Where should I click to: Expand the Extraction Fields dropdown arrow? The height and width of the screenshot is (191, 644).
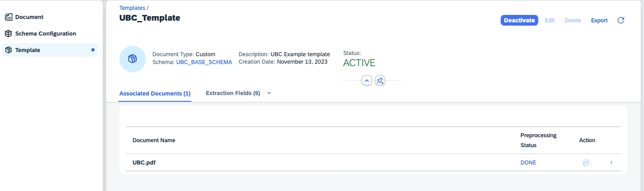(x=269, y=93)
